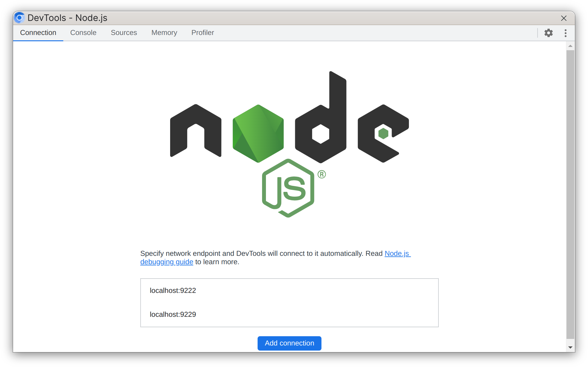Click the Connection tab
588x367 pixels.
[x=38, y=33]
